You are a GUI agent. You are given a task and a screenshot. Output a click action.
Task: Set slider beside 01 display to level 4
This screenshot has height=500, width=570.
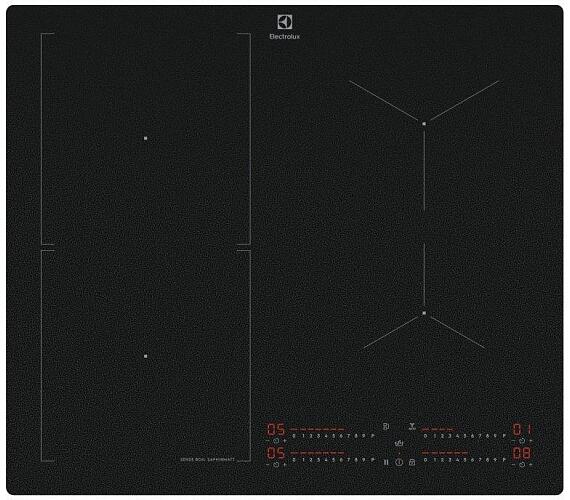(458, 436)
